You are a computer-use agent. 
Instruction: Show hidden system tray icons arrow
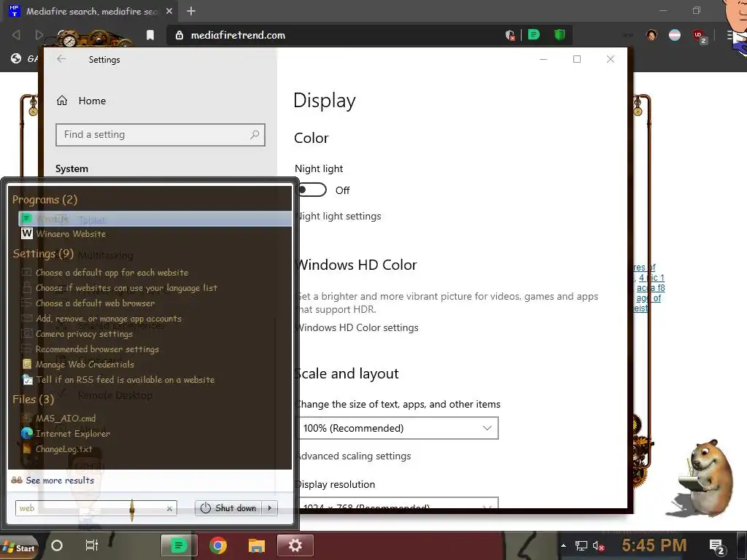564,545
